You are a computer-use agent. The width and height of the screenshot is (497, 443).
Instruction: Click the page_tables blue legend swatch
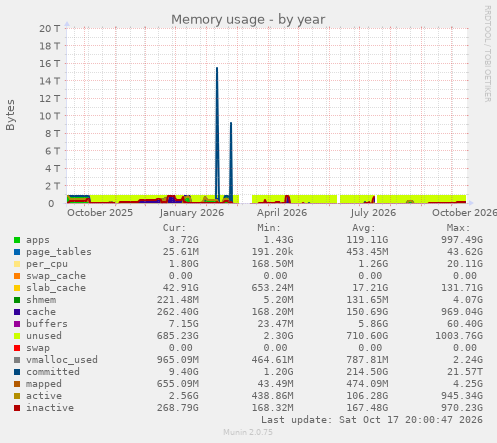[x=17, y=252]
